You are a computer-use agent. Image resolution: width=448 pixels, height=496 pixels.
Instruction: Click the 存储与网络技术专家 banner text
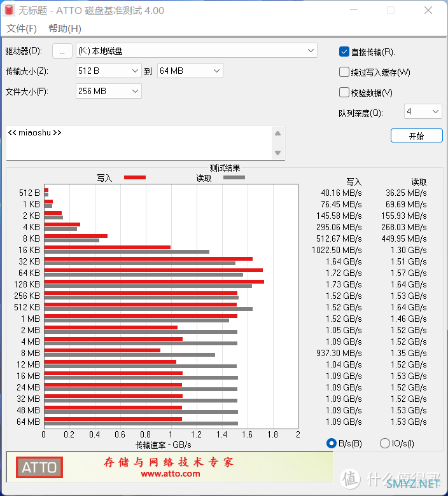coord(169,462)
